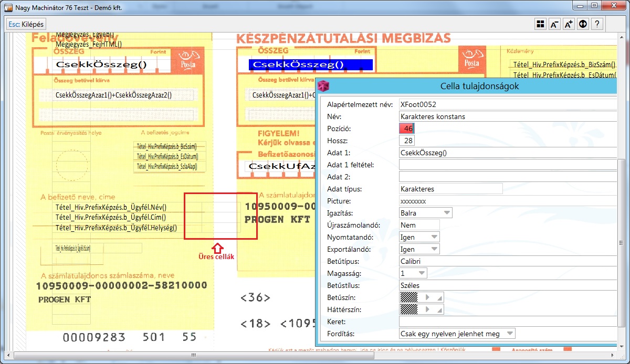The image size is (630, 364).
Task: Click the empty Keret field
Action: (x=508, y=322)
